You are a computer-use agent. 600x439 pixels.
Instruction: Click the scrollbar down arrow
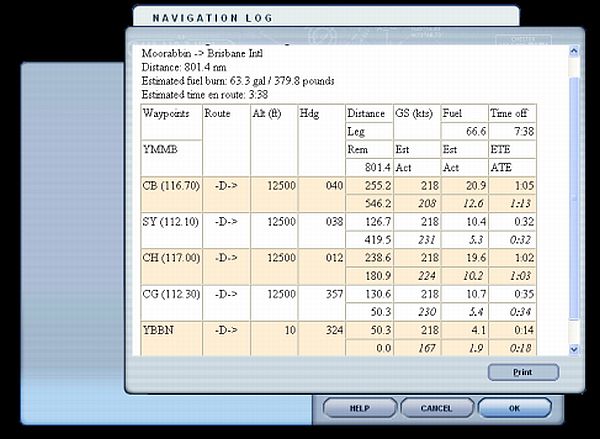point(573,349)
